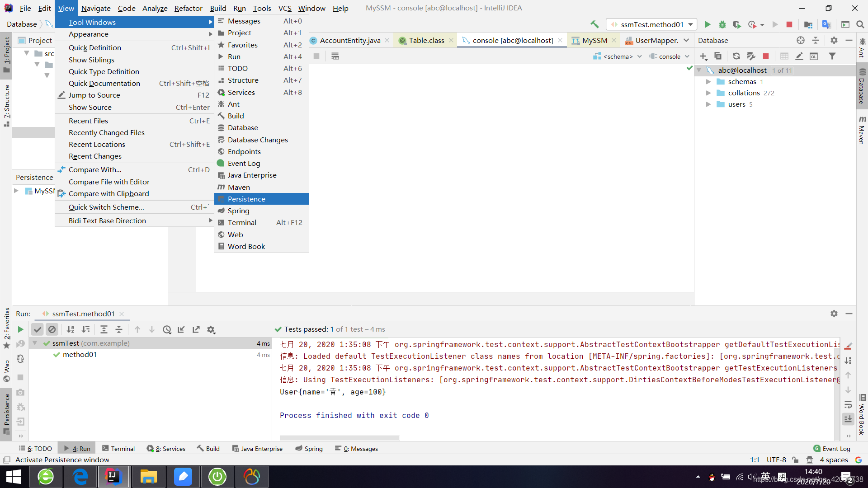Choose Event Log from the Tool Windows submenu
Viewport: 868px width, 488px height.
point(261,163)
